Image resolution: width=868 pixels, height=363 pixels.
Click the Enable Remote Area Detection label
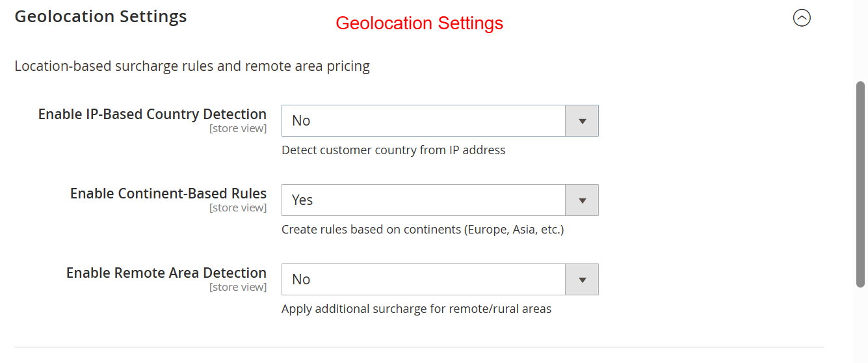166,273
